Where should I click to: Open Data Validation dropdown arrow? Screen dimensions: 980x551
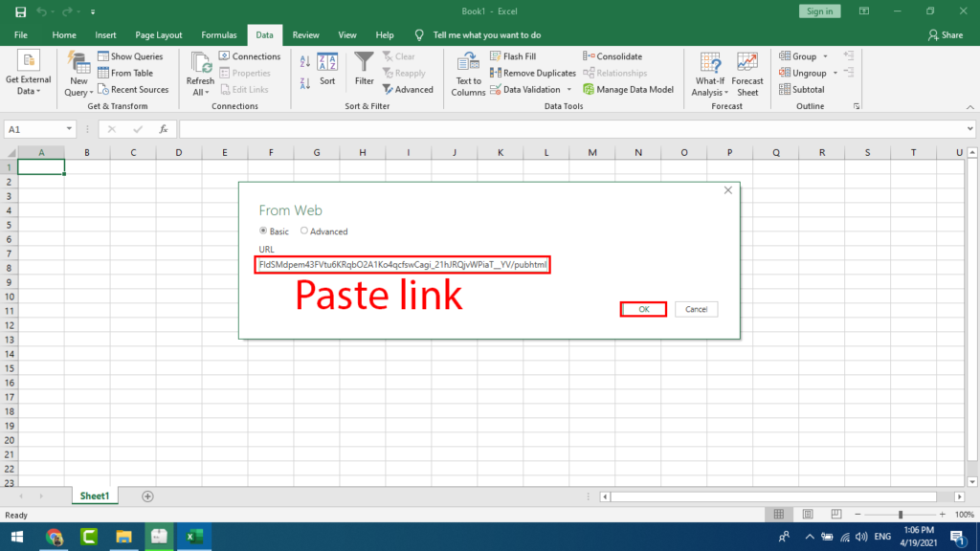(569, 89)
